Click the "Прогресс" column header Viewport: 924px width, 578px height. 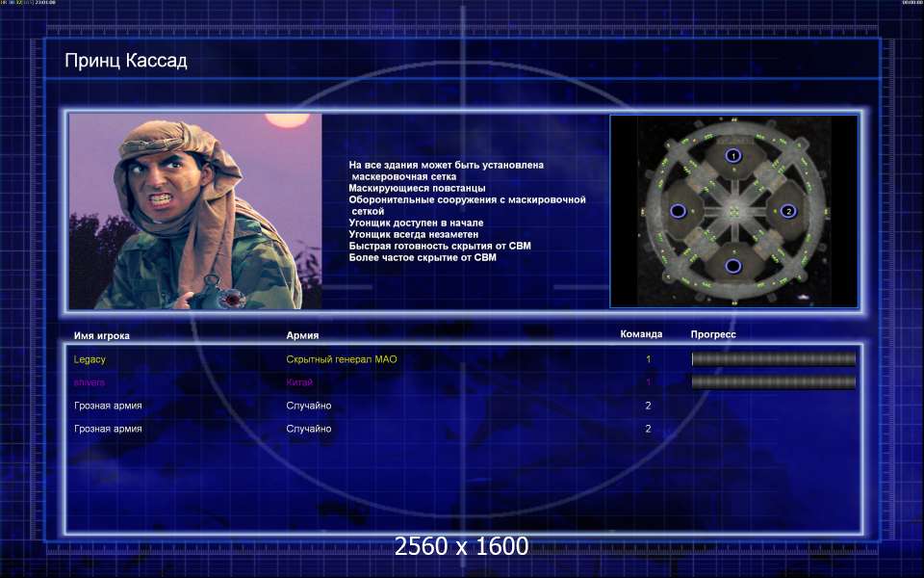pos(713,334)
